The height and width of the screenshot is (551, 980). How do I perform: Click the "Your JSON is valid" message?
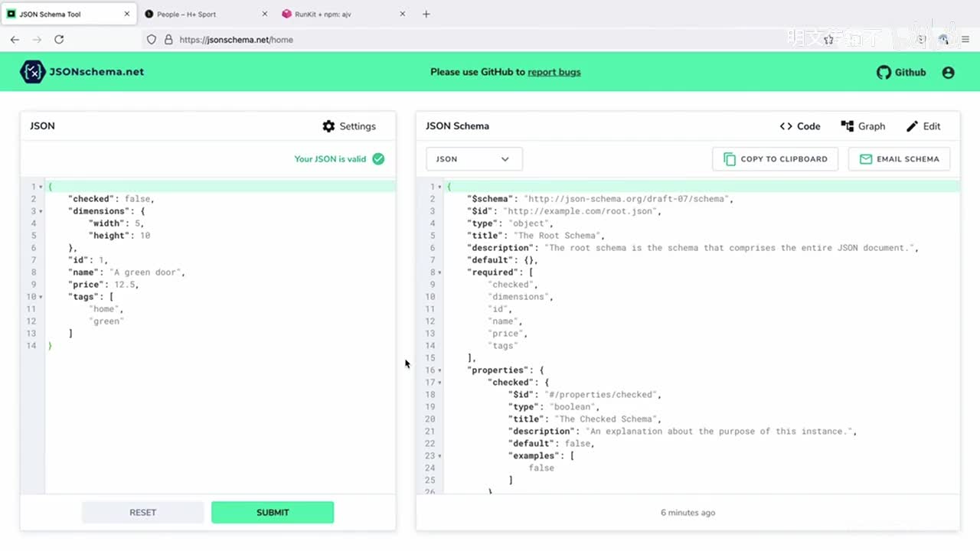click(331, 159)
